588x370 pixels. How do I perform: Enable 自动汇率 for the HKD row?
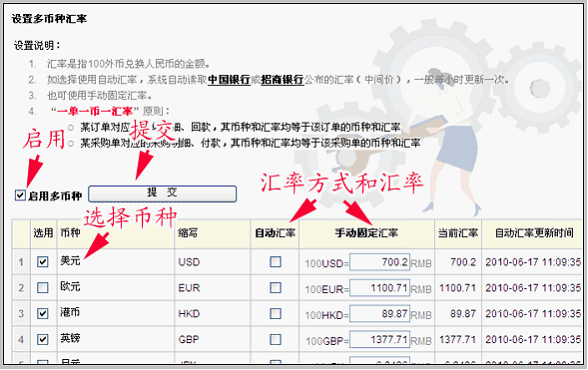(x=276, y=313)
